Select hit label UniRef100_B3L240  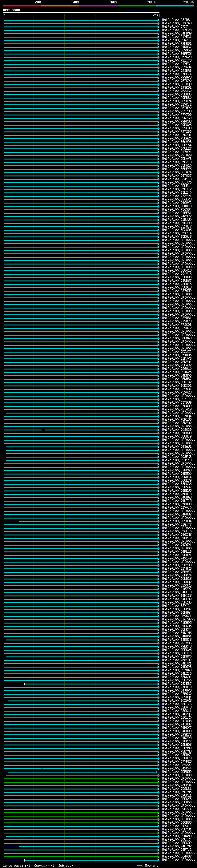(176, 192)
